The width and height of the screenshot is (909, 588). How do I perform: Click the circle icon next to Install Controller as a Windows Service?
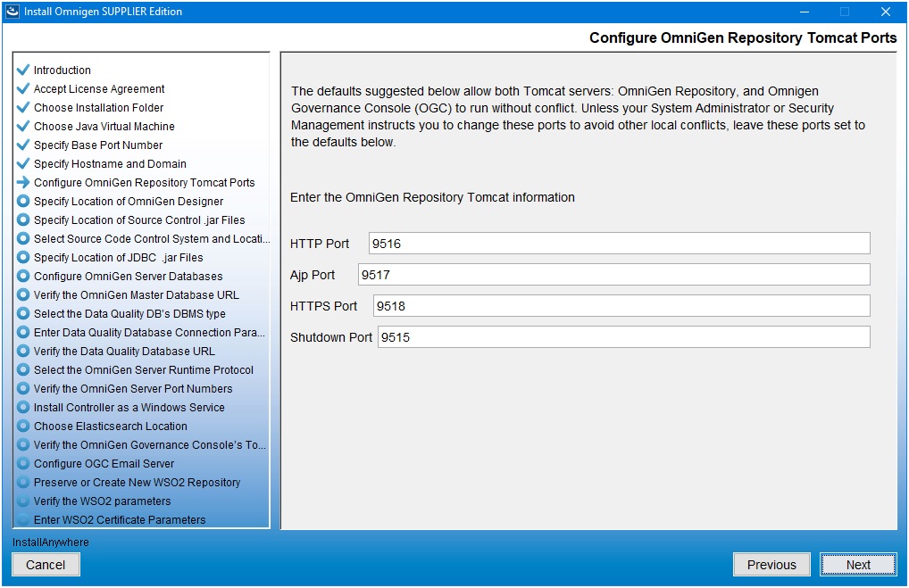click(x=23, y=407)
